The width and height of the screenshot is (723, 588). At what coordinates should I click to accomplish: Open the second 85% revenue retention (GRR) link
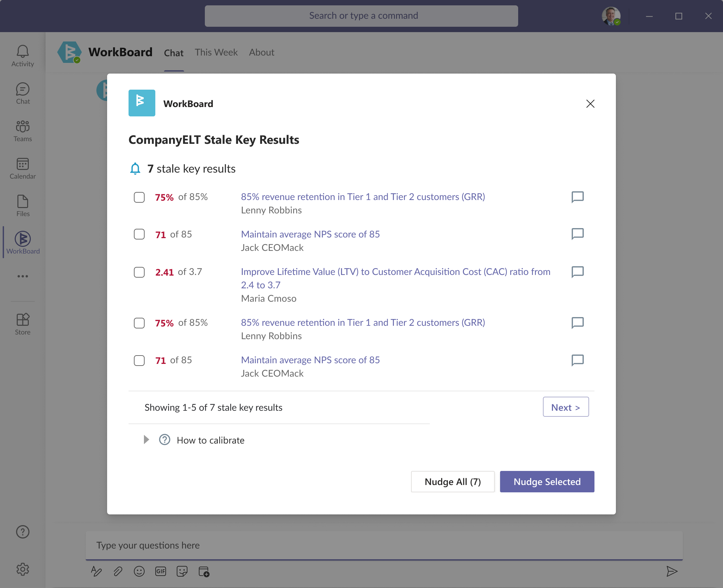(x=363, y=322)
